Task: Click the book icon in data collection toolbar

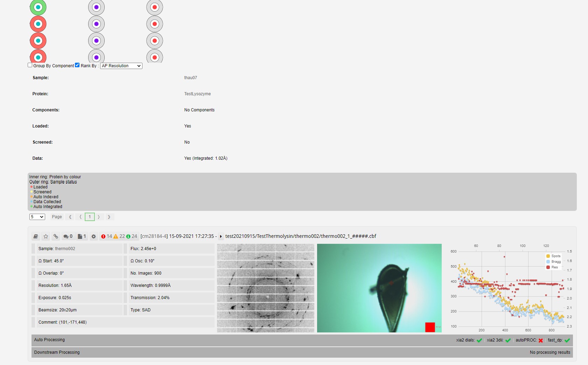Action: coord(36,236)
